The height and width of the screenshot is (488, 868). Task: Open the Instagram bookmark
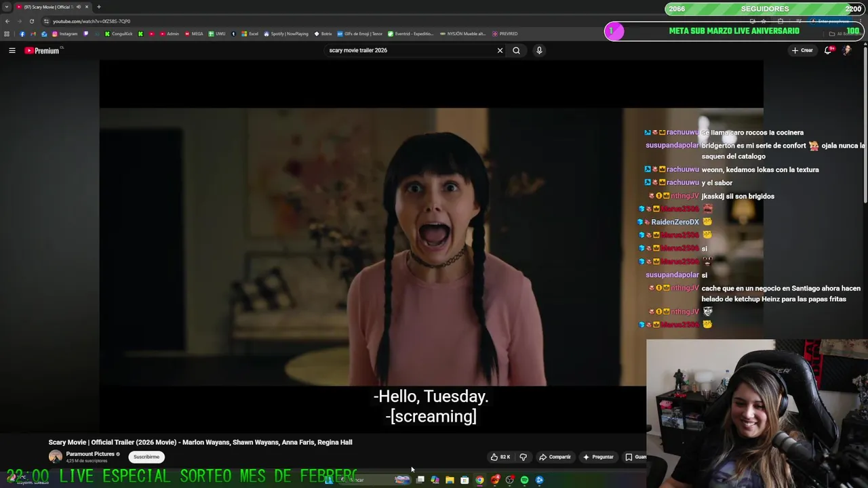tap(66, 34)
